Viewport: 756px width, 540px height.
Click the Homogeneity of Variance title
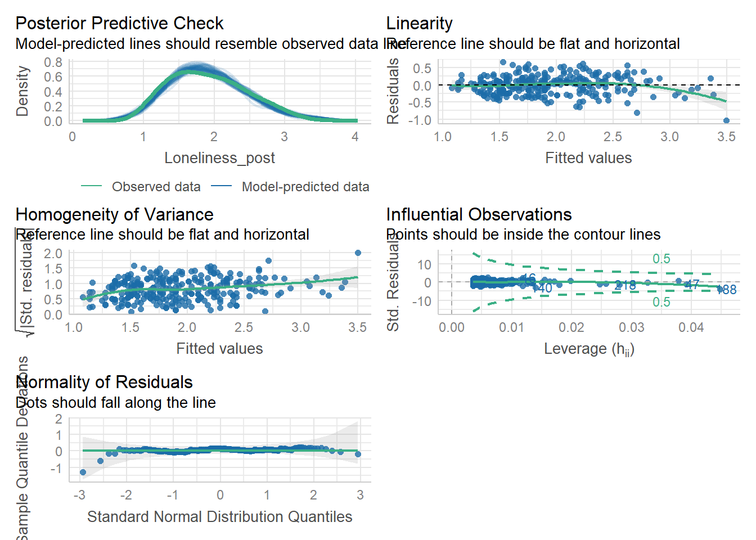click(x=114, y=214)
